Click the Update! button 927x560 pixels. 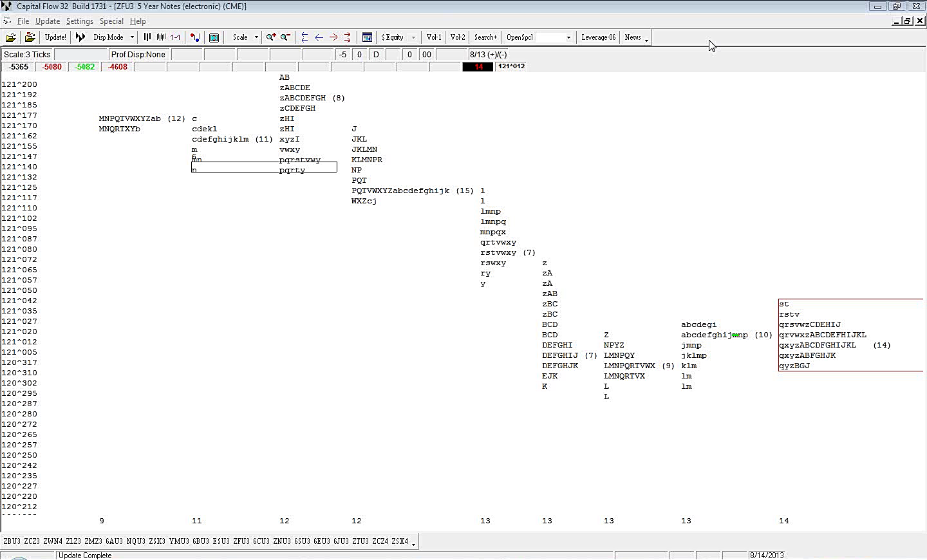pyautogui.click(x=55, y=37)
